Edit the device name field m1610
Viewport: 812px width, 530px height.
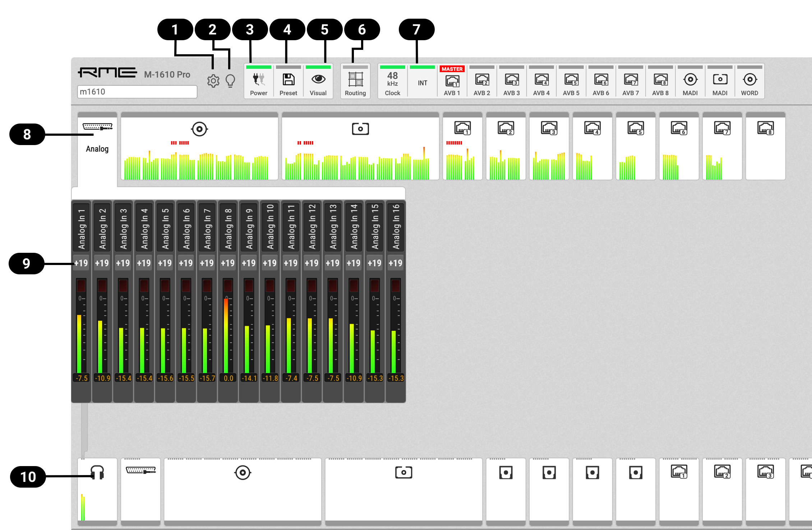pos(137,92)
